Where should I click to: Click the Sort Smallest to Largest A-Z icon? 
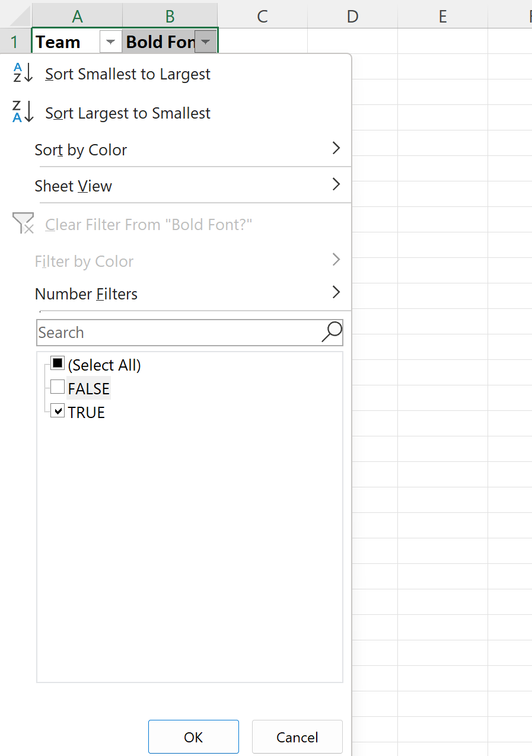point(23,73)
